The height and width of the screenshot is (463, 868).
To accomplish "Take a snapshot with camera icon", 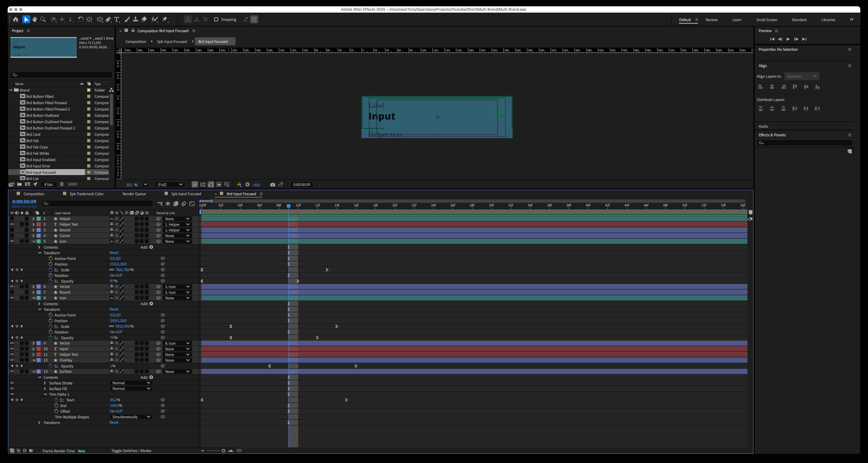I will (273, 185).
